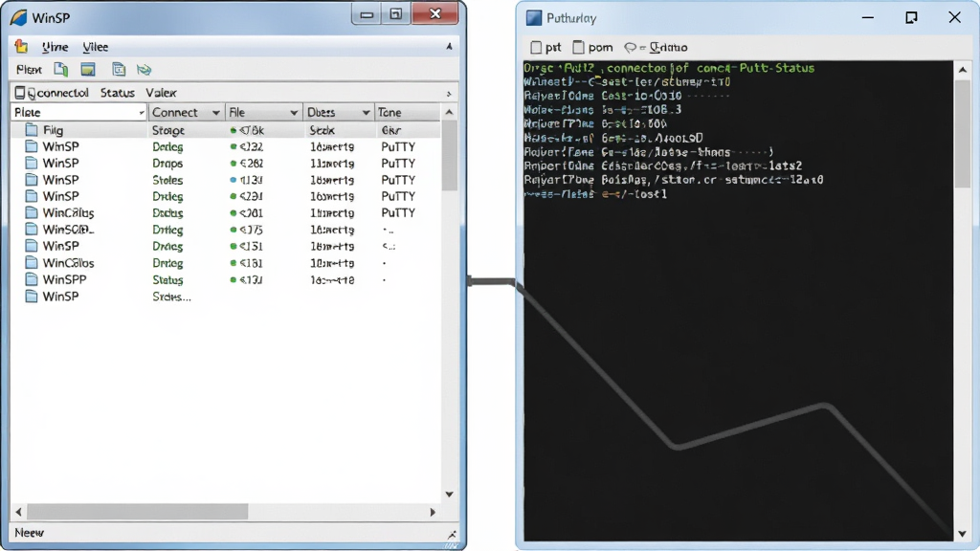Click the 'Drnps' cell in the Connect column
980x551 pixels.
click(x=167, y=163)
